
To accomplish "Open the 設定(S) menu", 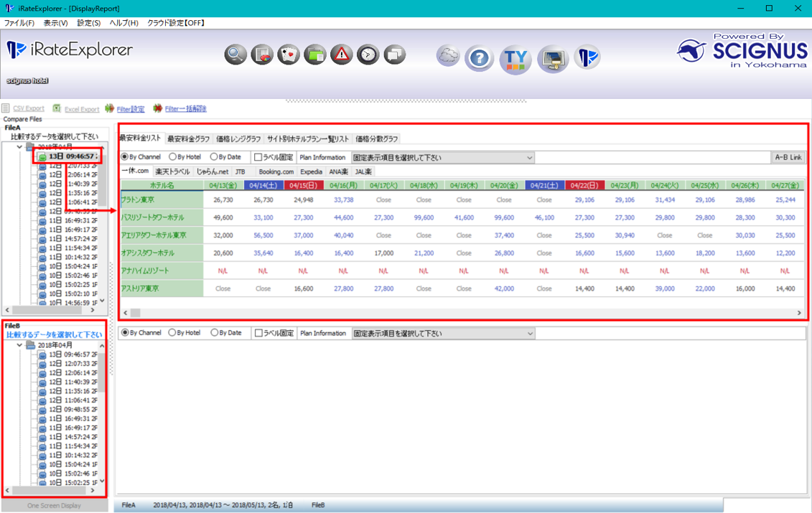I will pyautogui.click(x=88, y=23).
